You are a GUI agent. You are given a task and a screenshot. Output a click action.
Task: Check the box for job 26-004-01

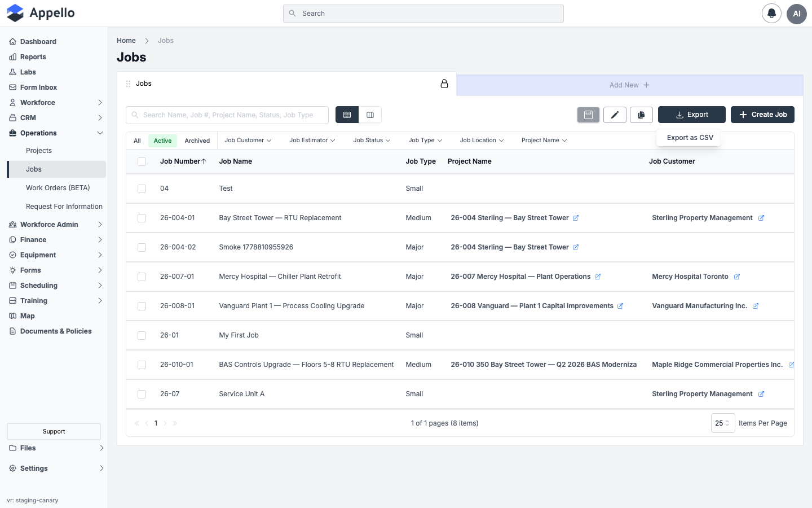pyautogui.click(x=142, y=218)
